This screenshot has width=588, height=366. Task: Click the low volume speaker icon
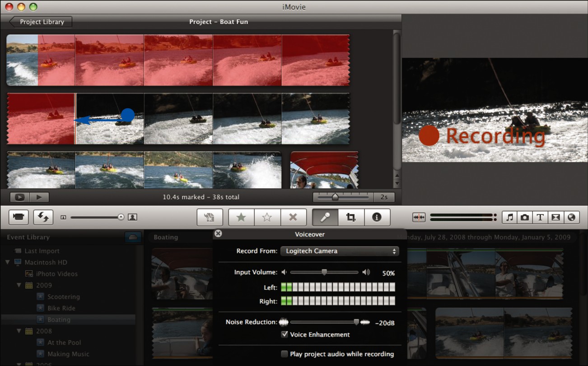(284, 272)
